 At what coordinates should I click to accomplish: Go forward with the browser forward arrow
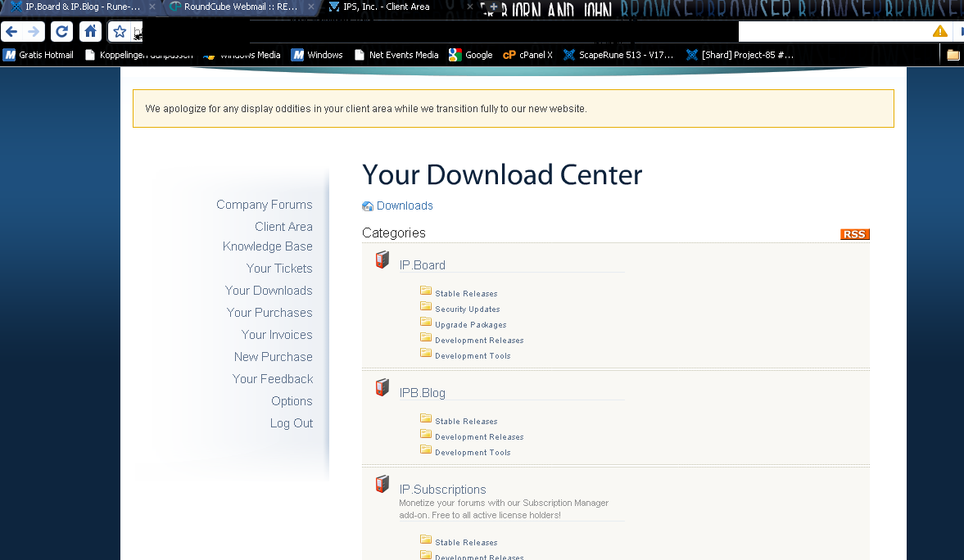tap(34, 31)
